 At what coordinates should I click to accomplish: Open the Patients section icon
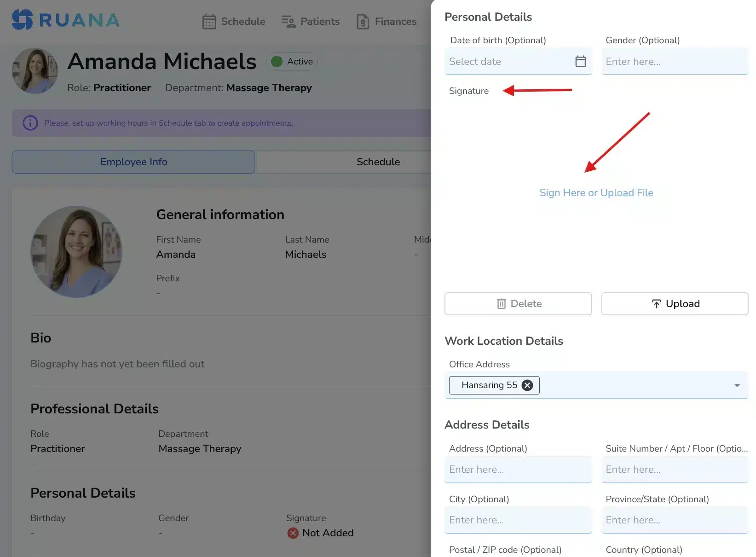click(x=288, y=21)
